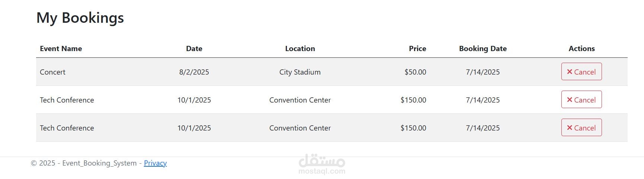The width and height of the screenshot is (644, 179).
Task: Click the Event Name column header
Action: 61,48
